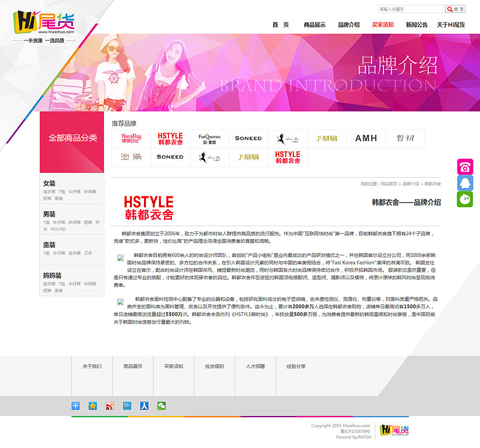This screenshot has width=480, height=448.
Task: Select the horse logo in the top brand row
Action: (x=288, y=139)
